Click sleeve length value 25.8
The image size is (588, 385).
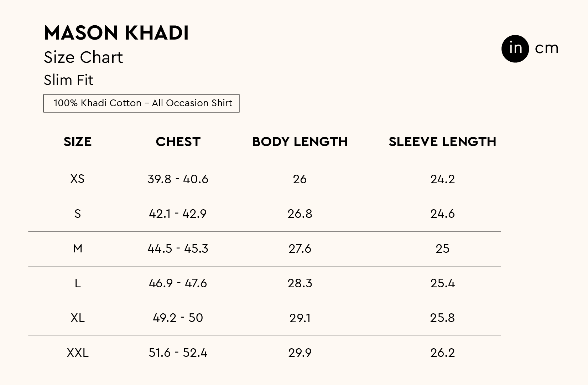click(442, 318)
